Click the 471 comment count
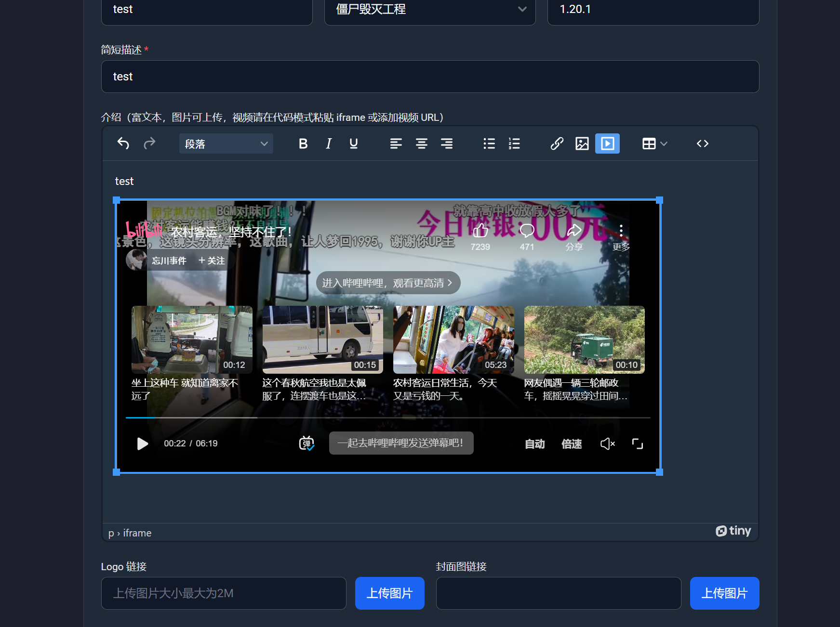 [527, 247]
